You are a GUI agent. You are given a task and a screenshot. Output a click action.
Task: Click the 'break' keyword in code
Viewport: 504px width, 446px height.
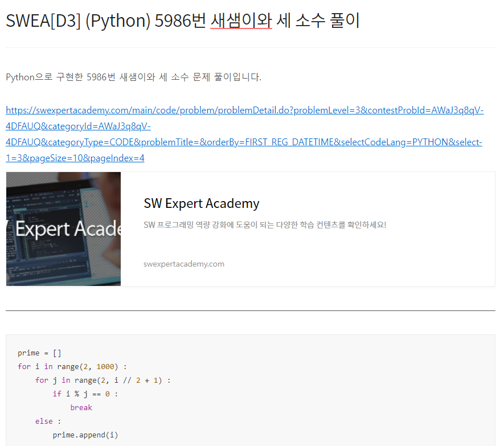click(x=81, y=408)
